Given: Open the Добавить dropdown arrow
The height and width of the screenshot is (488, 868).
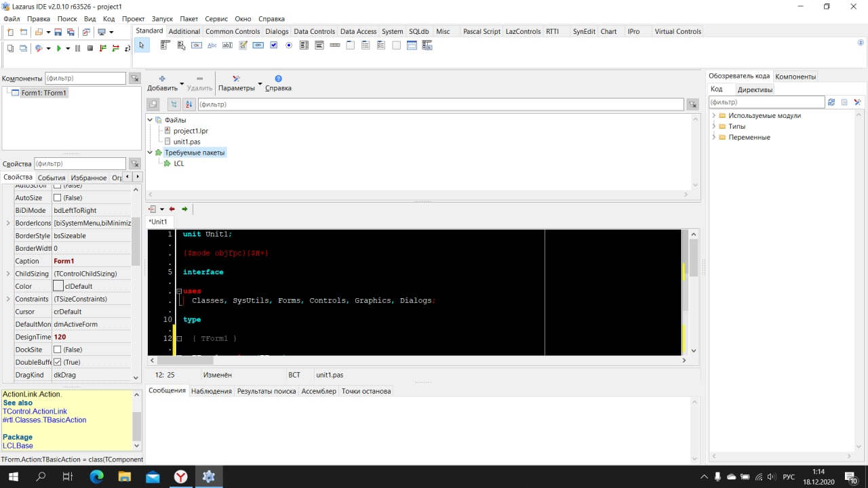Looking at the screenshot, I should point(182,83).
